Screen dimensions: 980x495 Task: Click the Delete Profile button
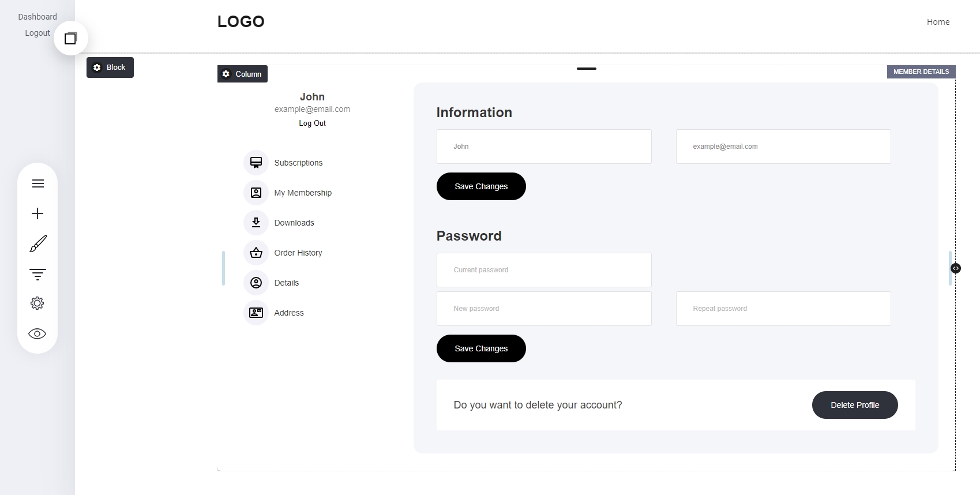click(x=854, y=405)
